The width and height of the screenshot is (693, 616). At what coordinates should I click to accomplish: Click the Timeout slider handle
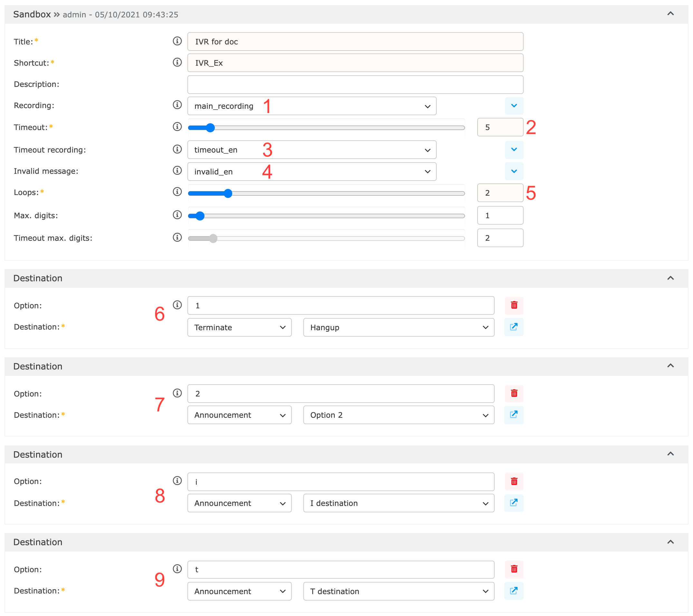point(211,127)
